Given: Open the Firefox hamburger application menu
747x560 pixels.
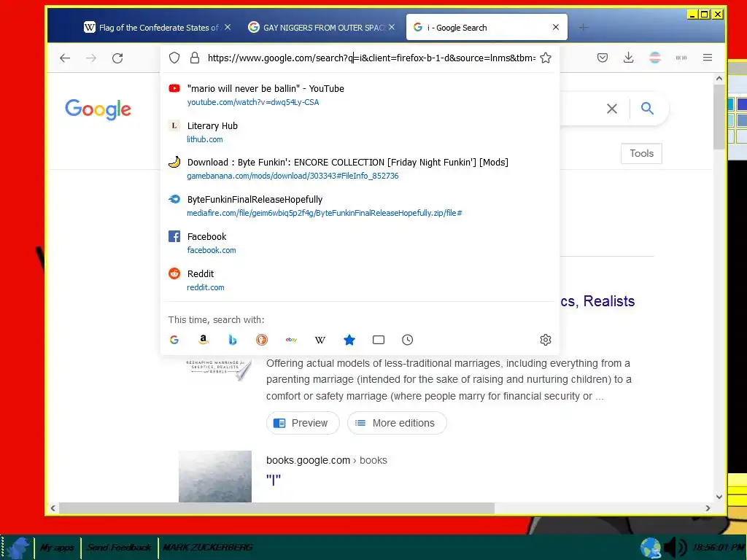Looking at the screenshot, I should pyautogui.click(x=708, y=58).
